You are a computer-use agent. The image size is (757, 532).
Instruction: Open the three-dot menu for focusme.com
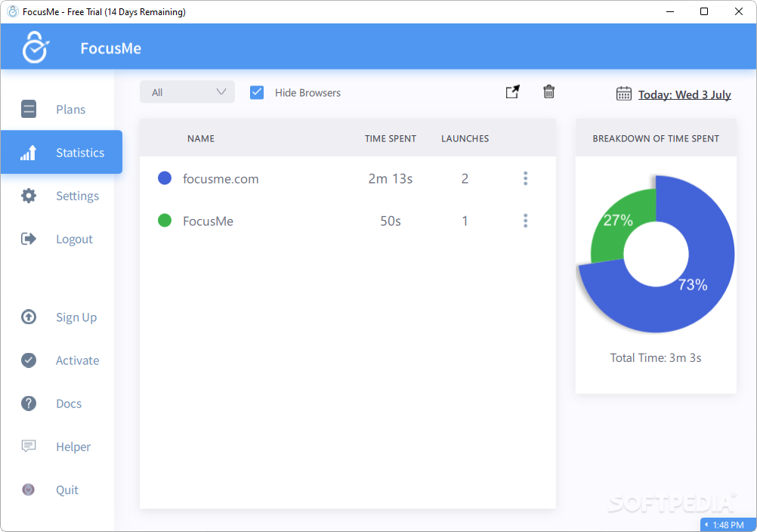tap(525, 178)
